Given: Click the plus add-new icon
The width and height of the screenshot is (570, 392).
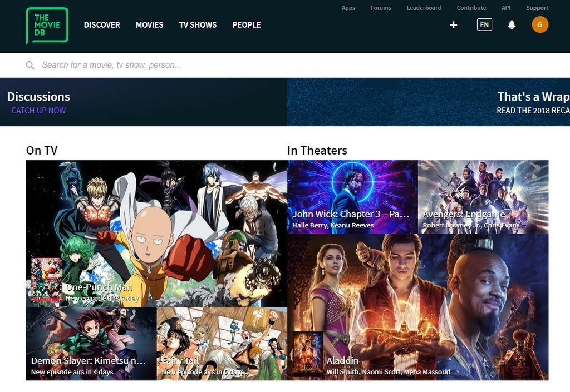Looking at the screenshot, I should click(453, 25).
